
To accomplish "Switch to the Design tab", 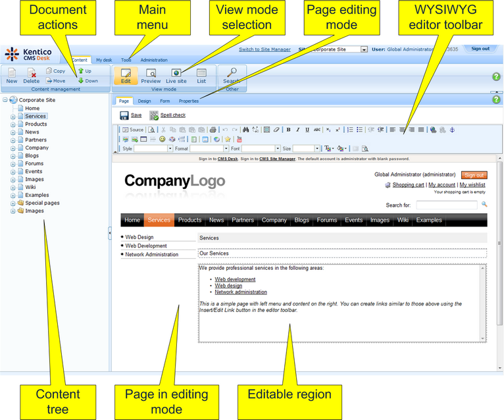I will click(x=144, y=101).
